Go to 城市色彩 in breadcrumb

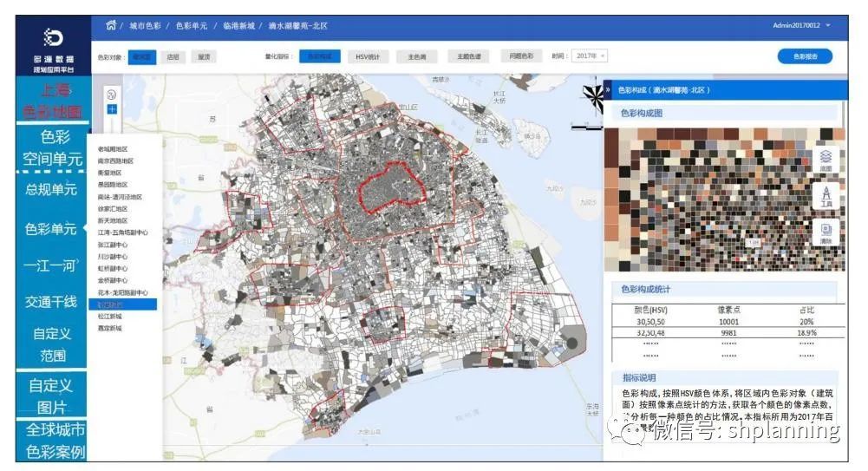145,25
